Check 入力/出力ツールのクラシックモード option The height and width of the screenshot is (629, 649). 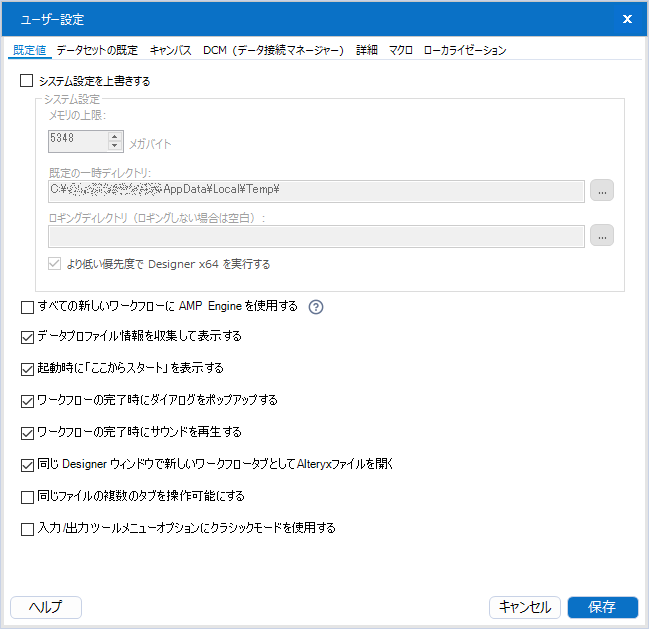point(27,529)
